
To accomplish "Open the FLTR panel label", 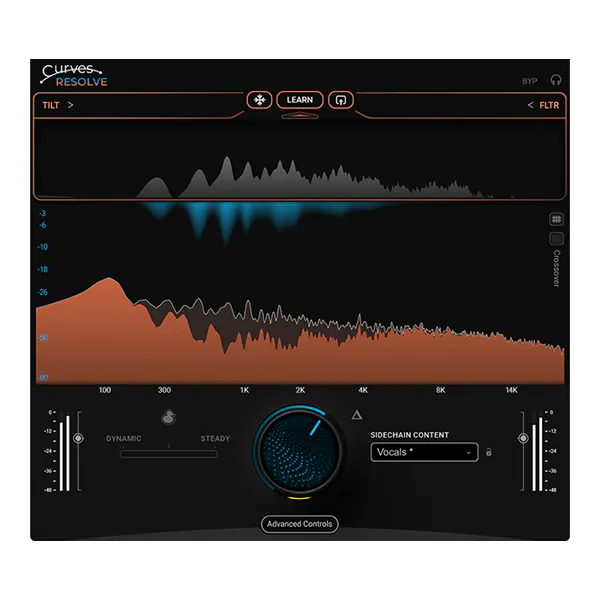I will [x=549, y=105].
